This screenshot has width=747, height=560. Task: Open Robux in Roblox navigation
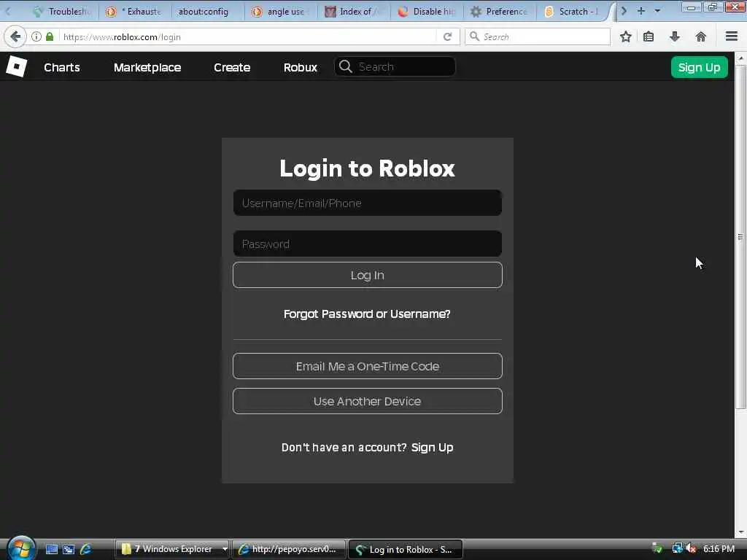coord(300,67)
